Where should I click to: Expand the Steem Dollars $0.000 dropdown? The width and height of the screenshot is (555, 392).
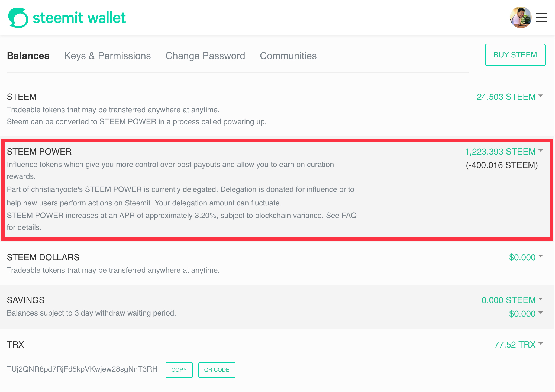tap(526, 257)
